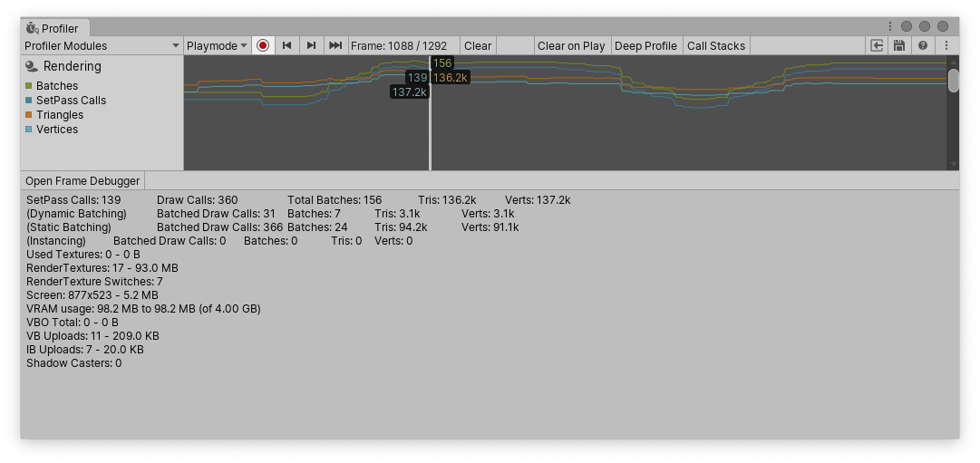Click the 156 batches chart value label
The height and width of the screenshot is (463, 980).
(x=442, y=63)
